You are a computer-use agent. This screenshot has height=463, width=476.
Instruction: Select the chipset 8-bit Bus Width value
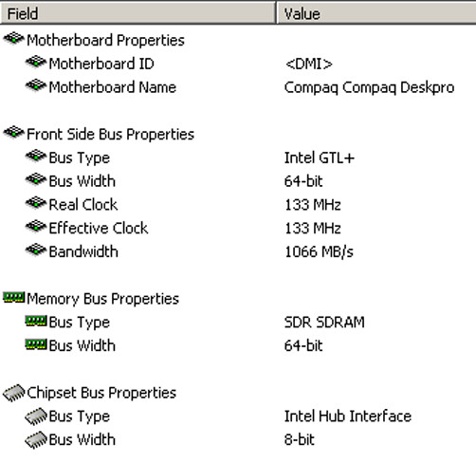click(300, 439)
